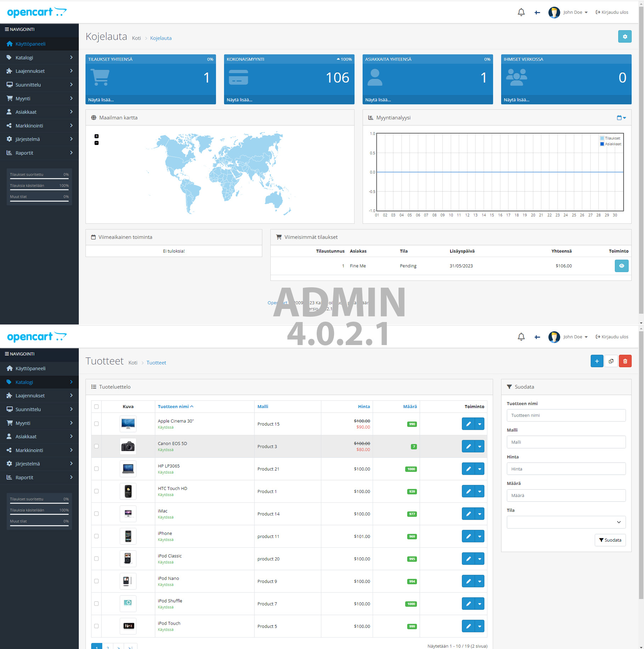Click the notification bell icon

click(x=521, y=12)
